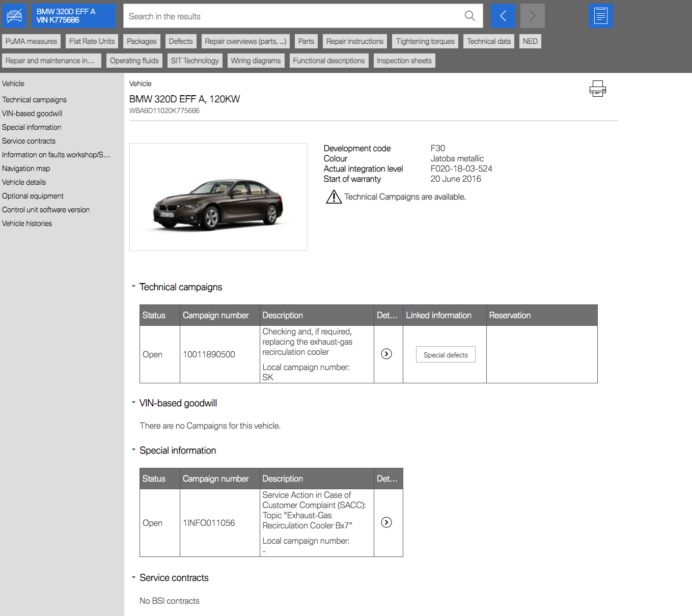Go to VIN-based goodwill in sidebar

(32, 114)
